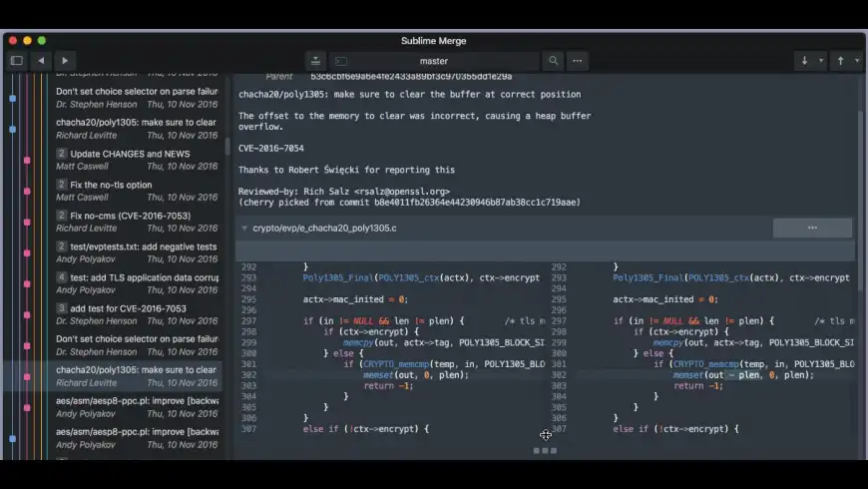Click the stash icon in toolbar
Image resolution: width=868 pixels, height=489 pixels.
[315, 61]
